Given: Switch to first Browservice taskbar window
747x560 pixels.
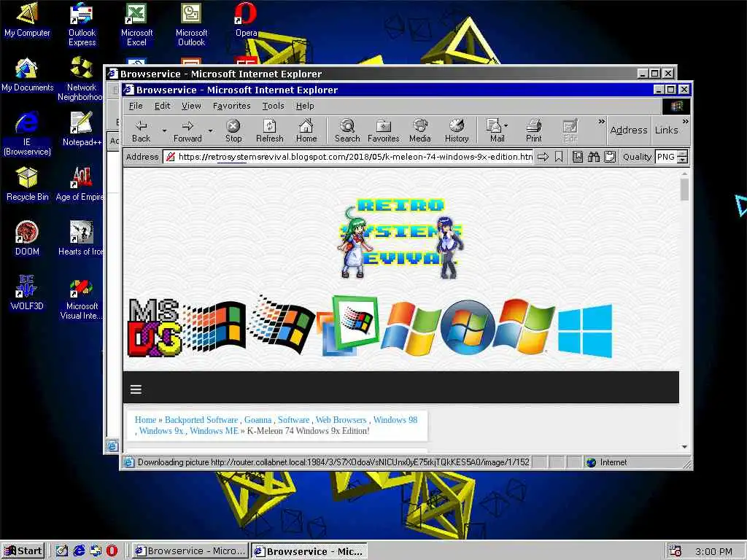Looking at the screenshot, I should pos(190,551).
